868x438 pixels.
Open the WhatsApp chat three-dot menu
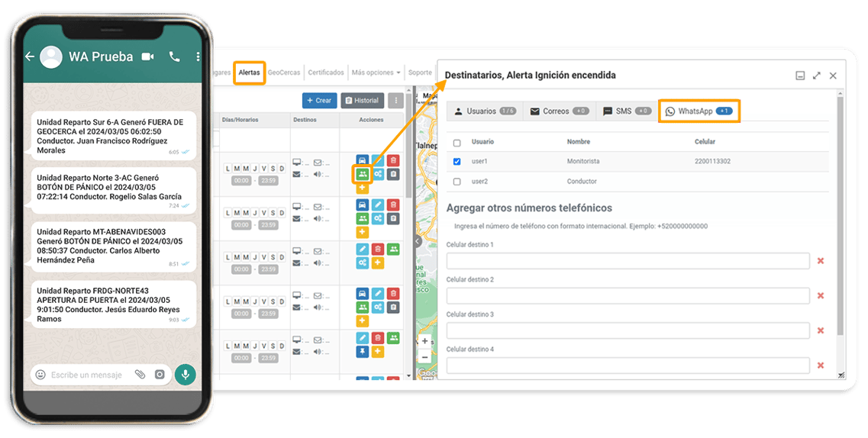(198, 56)
